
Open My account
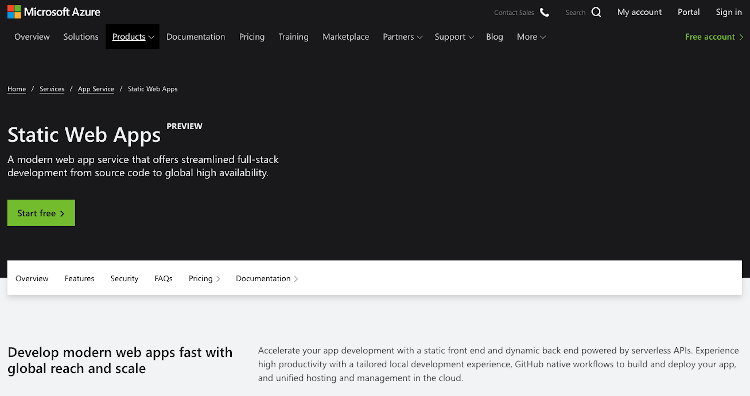click(x=640, y=12)
